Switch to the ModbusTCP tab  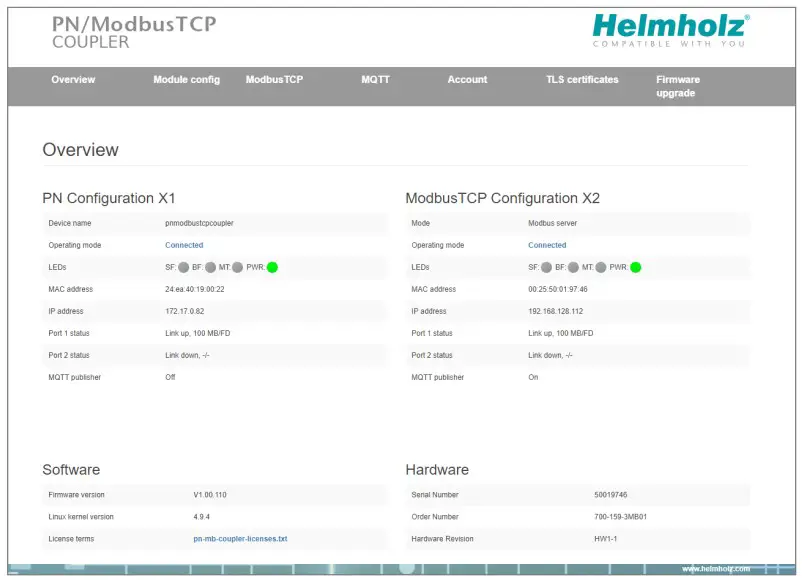[274, 80]
